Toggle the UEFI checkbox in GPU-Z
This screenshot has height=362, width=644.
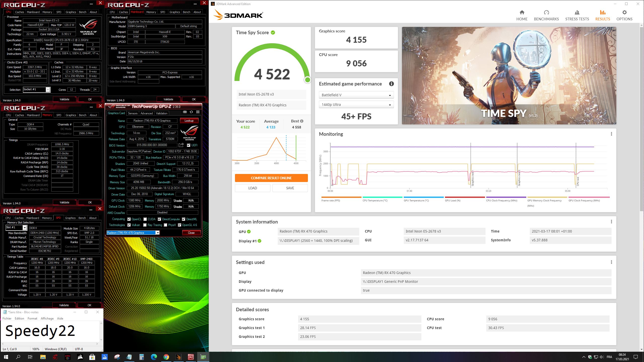pyautogui.click(x=188, y=145)
